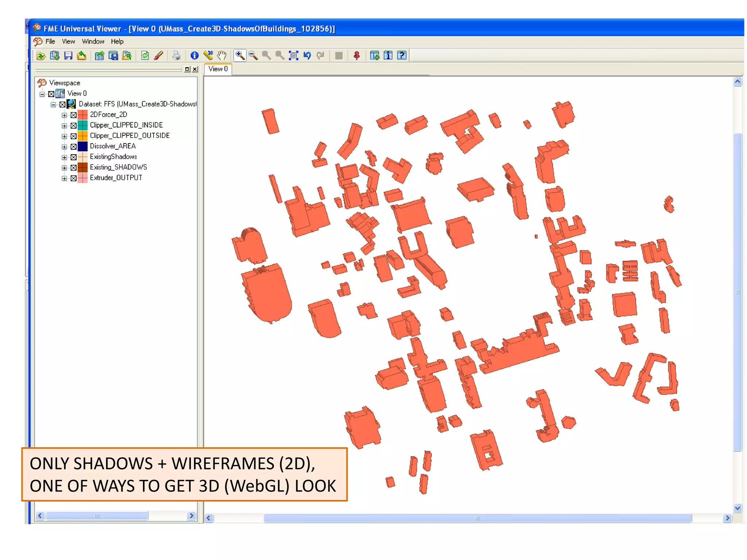The height and width of the screenshot is (560, 747).
Task: Select the blue Information query tool
Action: 194,56
